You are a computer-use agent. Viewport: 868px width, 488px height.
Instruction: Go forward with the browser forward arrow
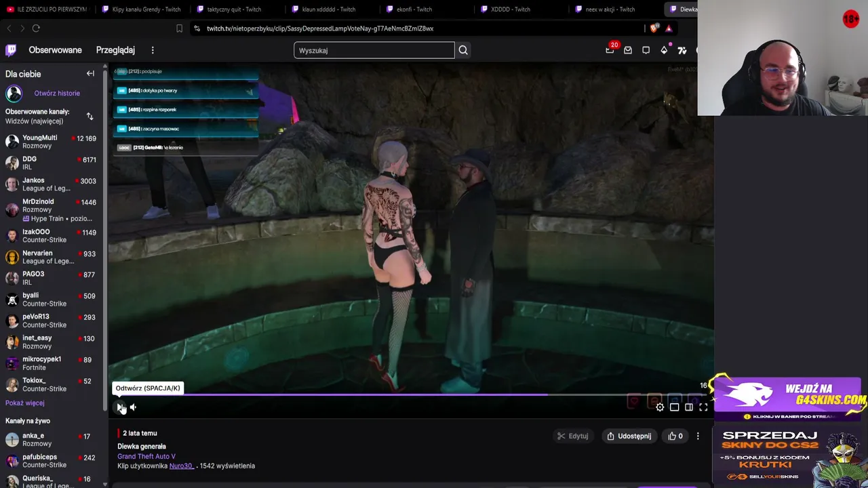[22, 28]
